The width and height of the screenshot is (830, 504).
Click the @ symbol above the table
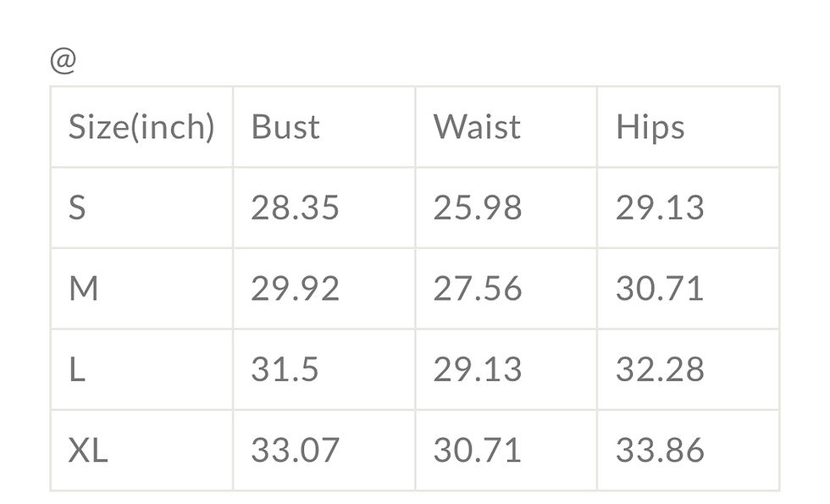(64, 62)
